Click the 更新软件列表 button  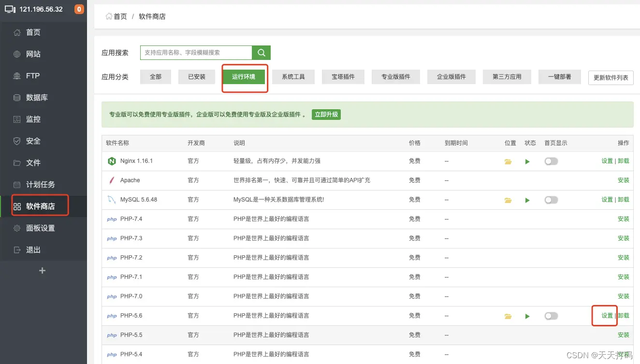coord(611,78)
